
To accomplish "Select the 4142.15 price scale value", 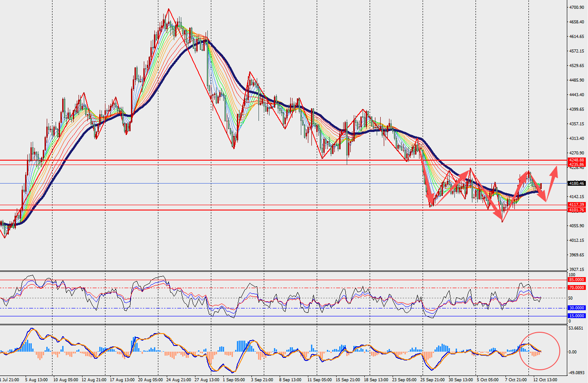I will [x=577, y=197].
